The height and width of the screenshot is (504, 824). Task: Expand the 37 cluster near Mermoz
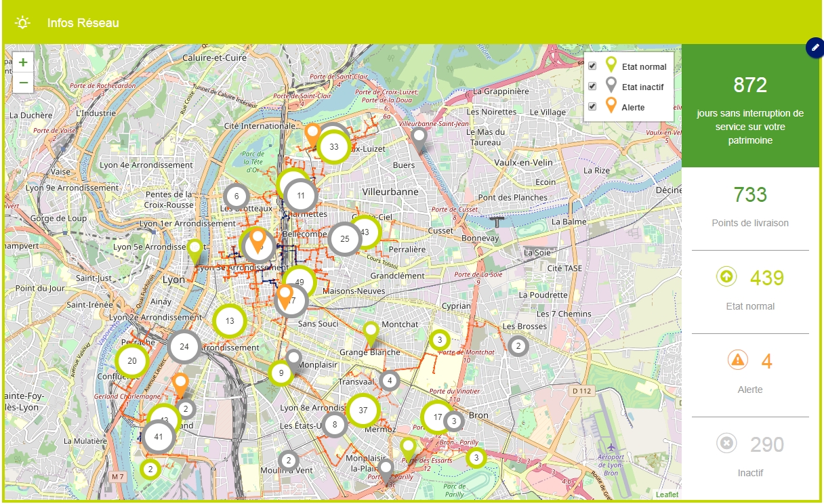point(363,411)
